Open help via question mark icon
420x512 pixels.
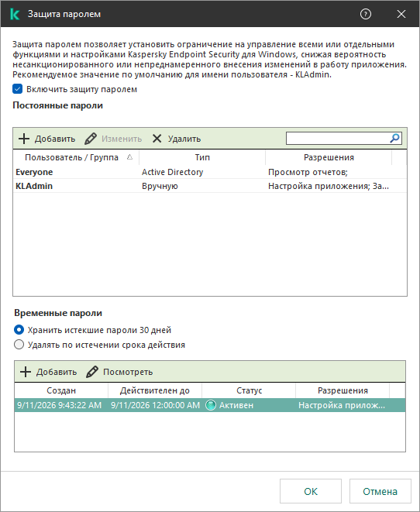[x=366, y=14]
